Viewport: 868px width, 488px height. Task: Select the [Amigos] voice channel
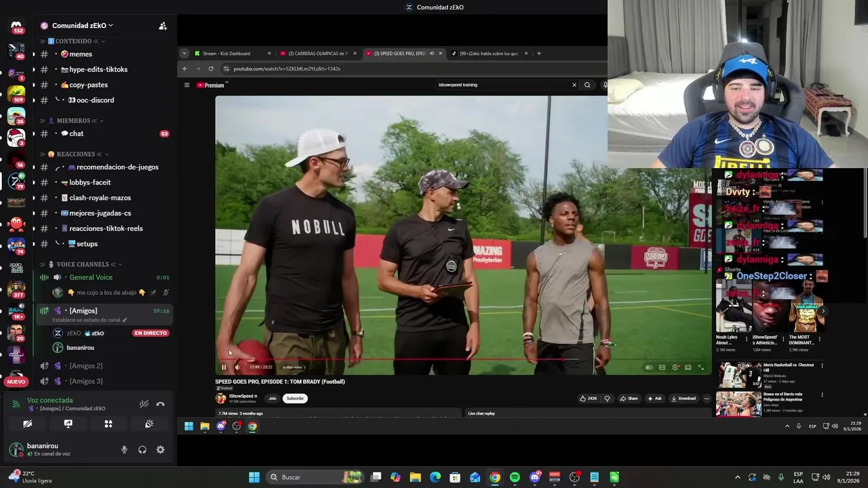105,314
